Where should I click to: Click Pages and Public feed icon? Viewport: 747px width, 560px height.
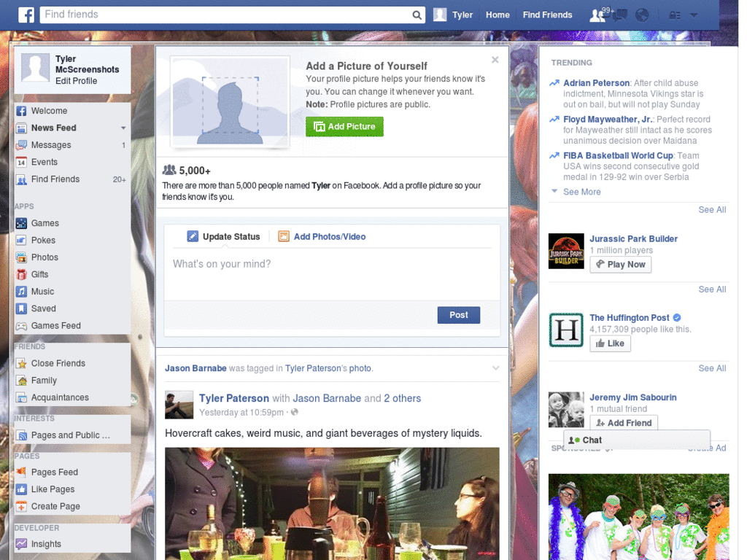pos(21,436)
